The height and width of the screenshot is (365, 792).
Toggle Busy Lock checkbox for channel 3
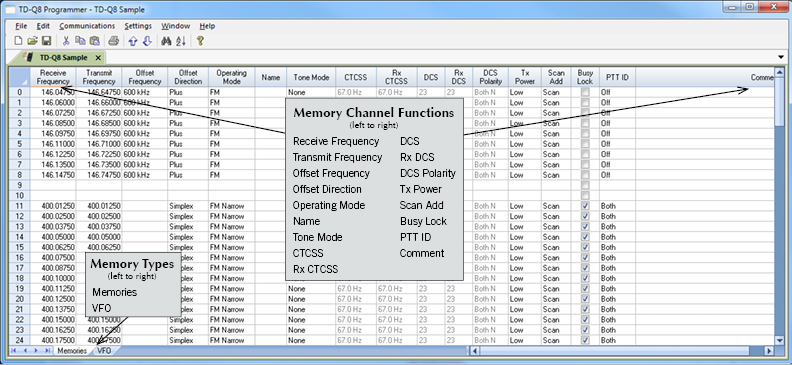585,123
